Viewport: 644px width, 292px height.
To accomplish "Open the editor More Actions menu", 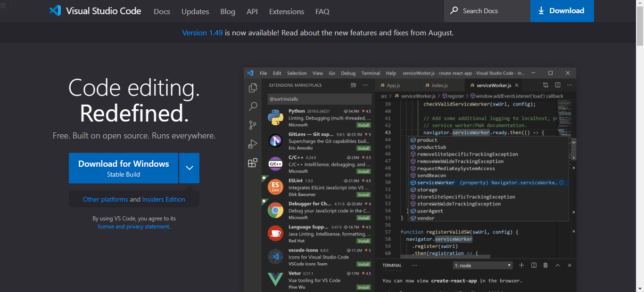I will [569, 85].
